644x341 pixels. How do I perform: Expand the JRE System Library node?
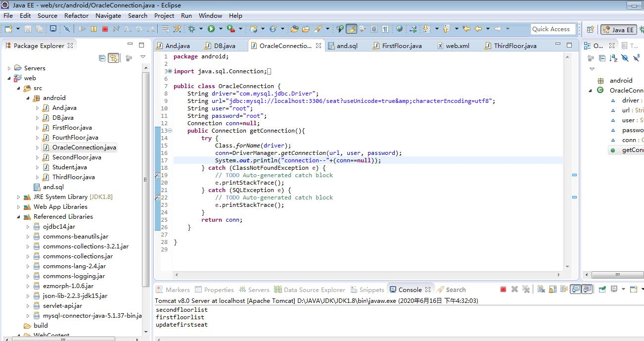pyautogui.click(x=18, y=197)
